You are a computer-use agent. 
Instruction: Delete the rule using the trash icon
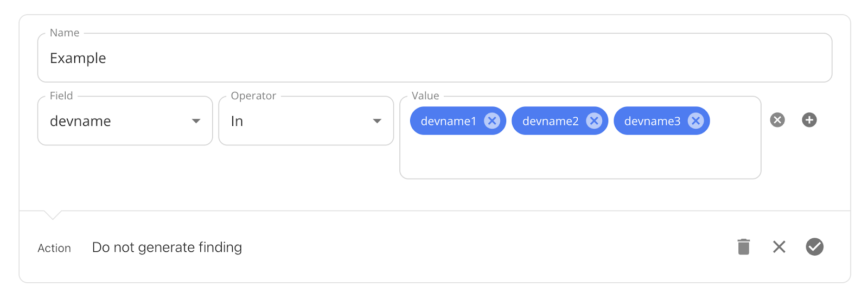pos(744,246)
